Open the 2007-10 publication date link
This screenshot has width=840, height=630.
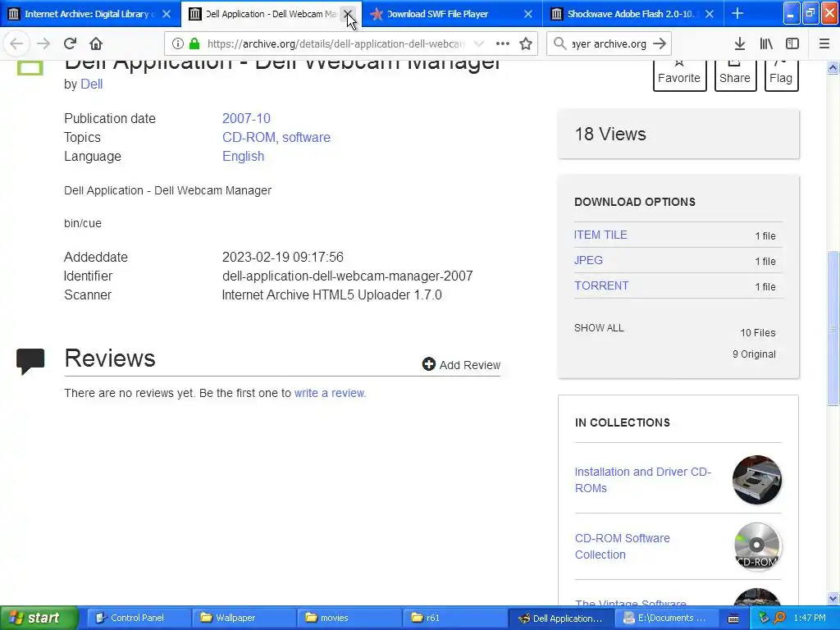tap(246, 118)
